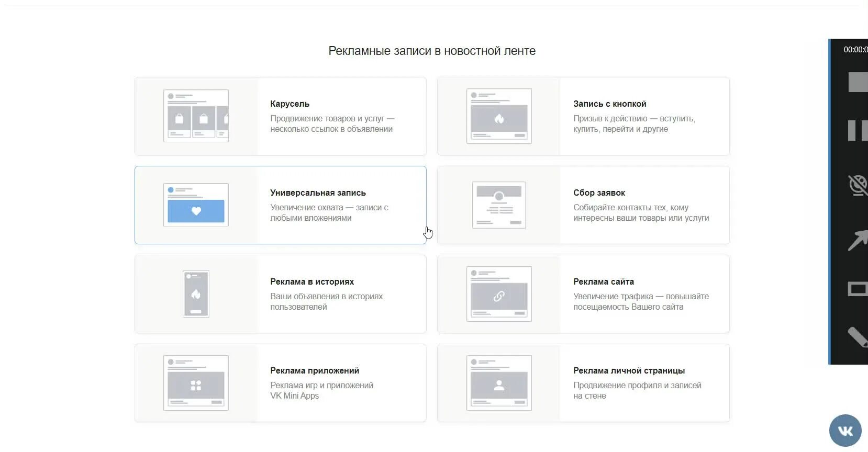Viewport: 868px width, 452px height.
Task: Click the stop recording square button
Action: click(858, 83)
